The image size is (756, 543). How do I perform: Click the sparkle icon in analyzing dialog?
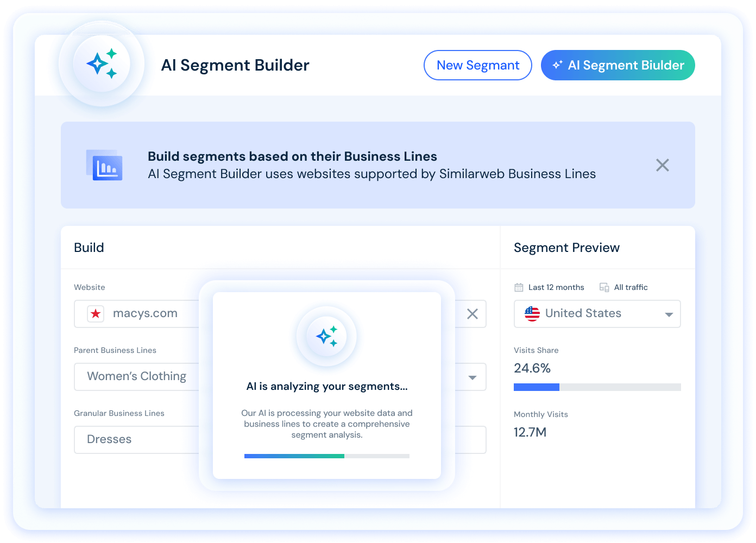click(326, 337)
